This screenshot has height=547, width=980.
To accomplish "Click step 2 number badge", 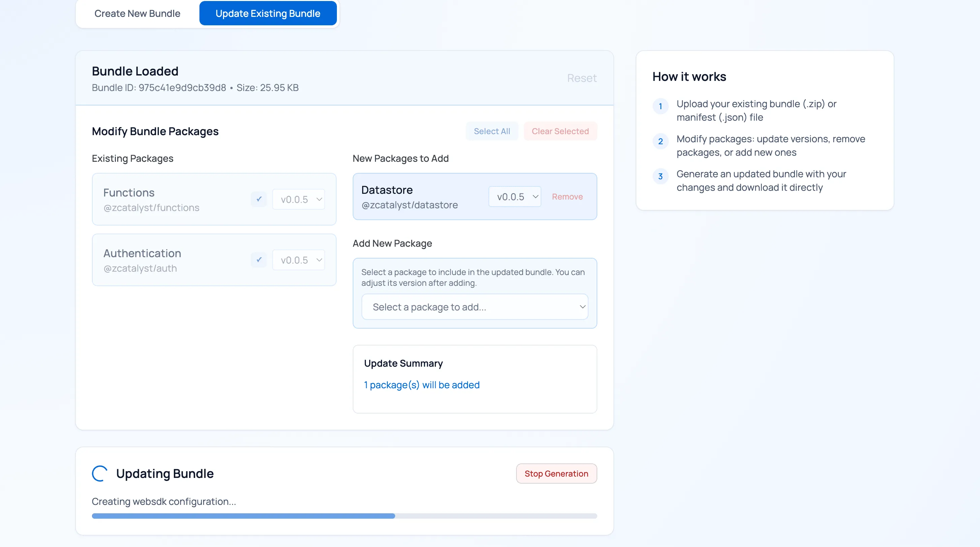I will (660, 141).
